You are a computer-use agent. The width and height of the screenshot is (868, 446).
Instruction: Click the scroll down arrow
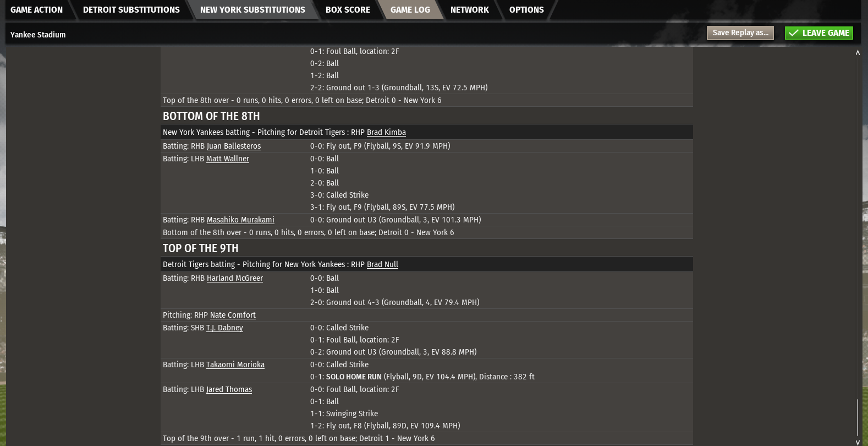[858, 442]
